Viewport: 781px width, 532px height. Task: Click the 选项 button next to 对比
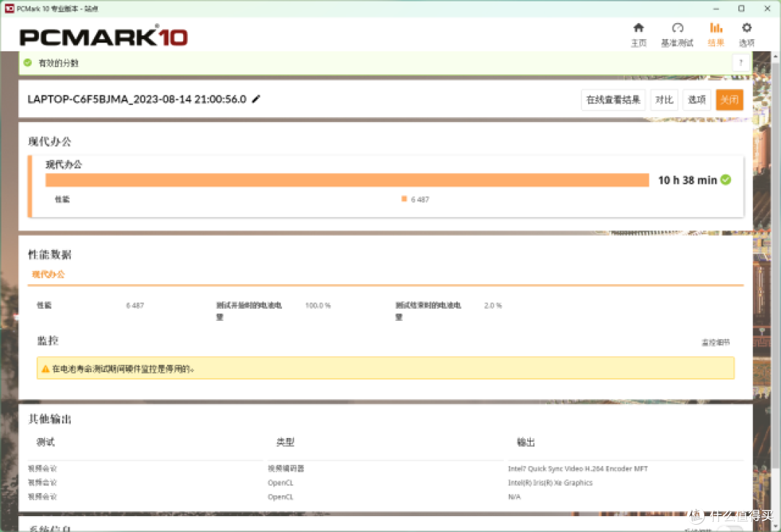(697, 100)
